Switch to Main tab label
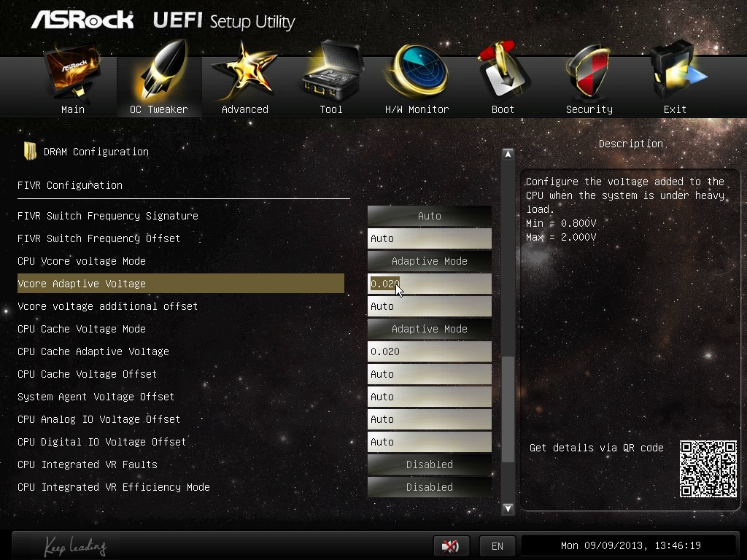 73,109
